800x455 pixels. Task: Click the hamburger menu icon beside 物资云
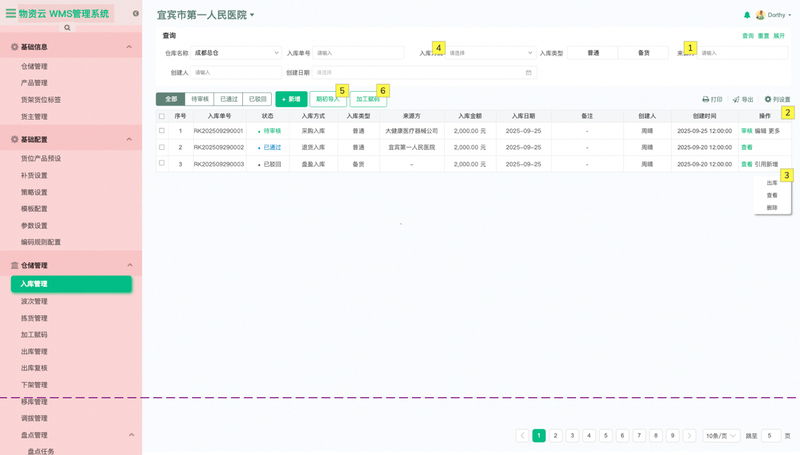coord(11,14)
